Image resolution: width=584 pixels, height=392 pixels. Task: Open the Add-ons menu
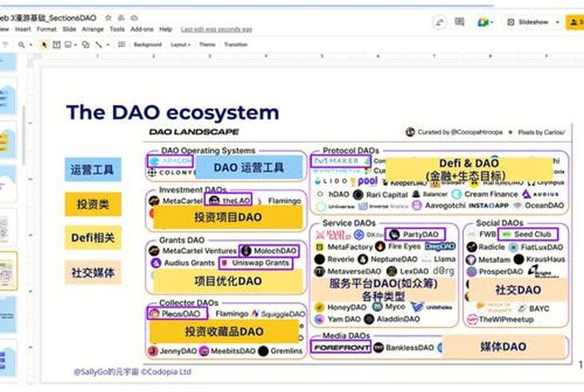point(142,29)
